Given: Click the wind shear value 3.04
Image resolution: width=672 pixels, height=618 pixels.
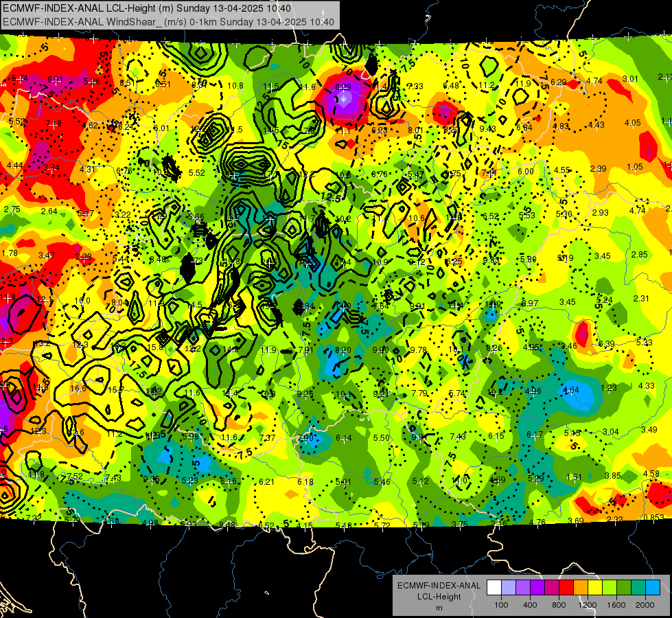Looking at the screenshot, I should coord(611,432).
